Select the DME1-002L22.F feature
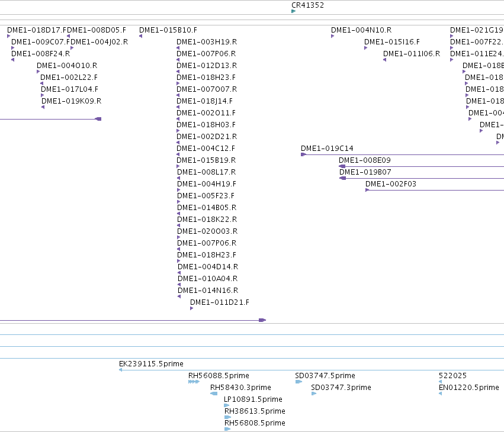This screenshot has height=432, width=504. [x=69, y=78]
